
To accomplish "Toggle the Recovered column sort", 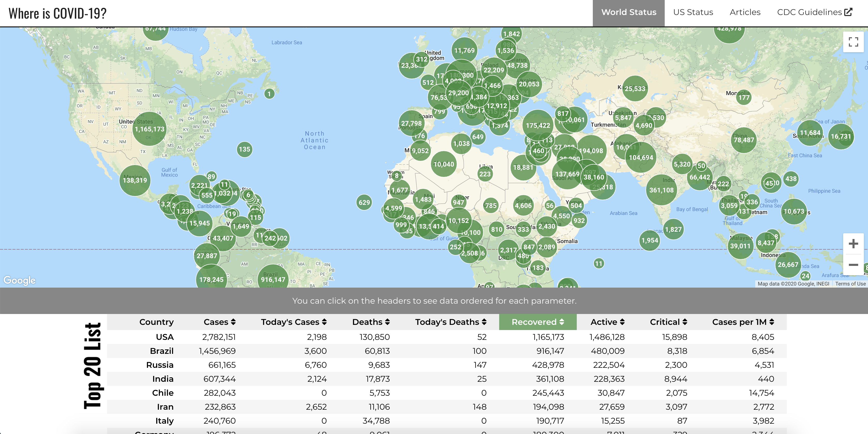I will pyautogui.click(x=537, y=322).
